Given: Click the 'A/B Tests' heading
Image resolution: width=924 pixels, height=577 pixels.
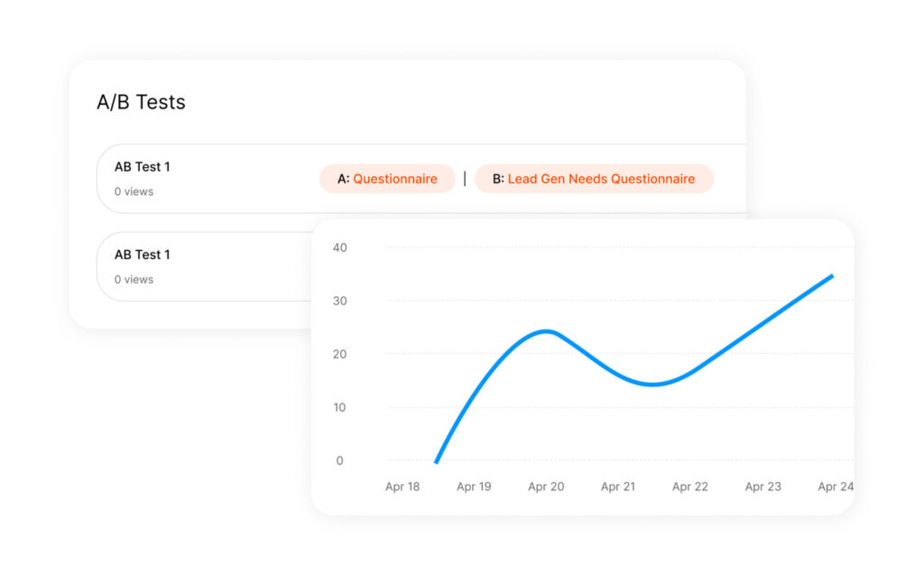Looking at the screenshot, I should pos(140,102).
